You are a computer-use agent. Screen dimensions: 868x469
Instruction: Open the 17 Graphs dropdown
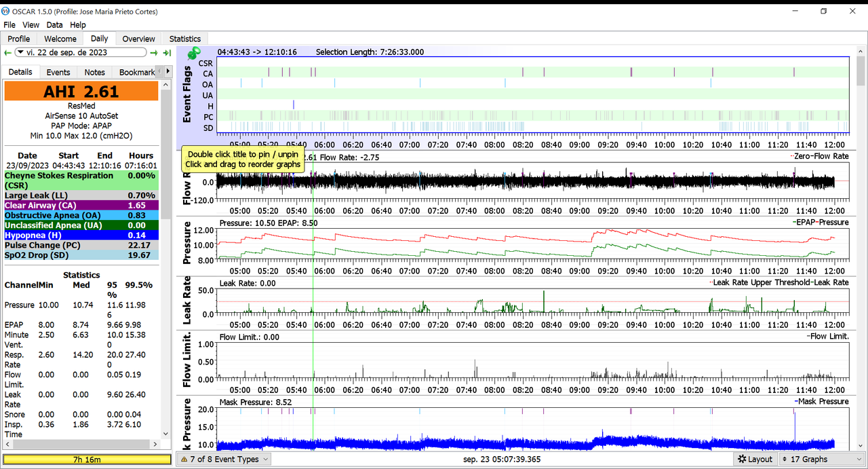click(821, 459)
